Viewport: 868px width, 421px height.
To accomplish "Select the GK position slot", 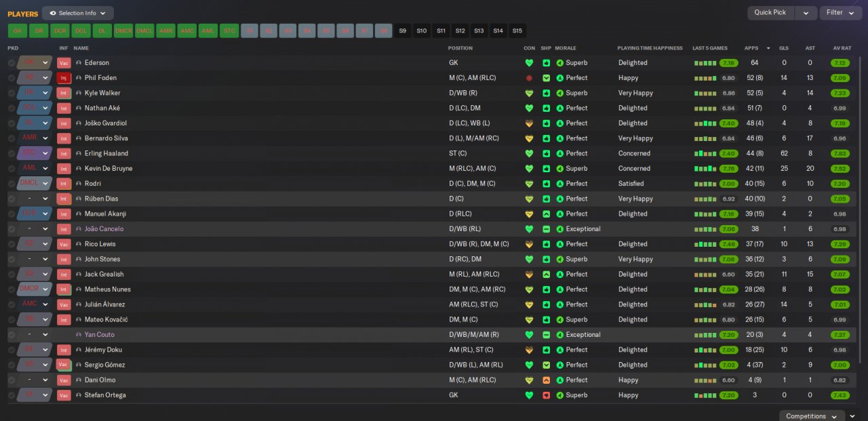I will pos(18,31).
